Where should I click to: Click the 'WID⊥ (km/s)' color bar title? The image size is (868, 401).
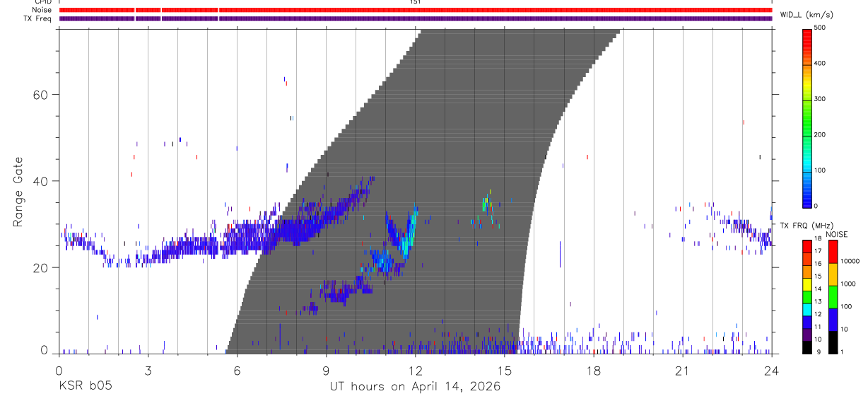[x=806, y=14]
